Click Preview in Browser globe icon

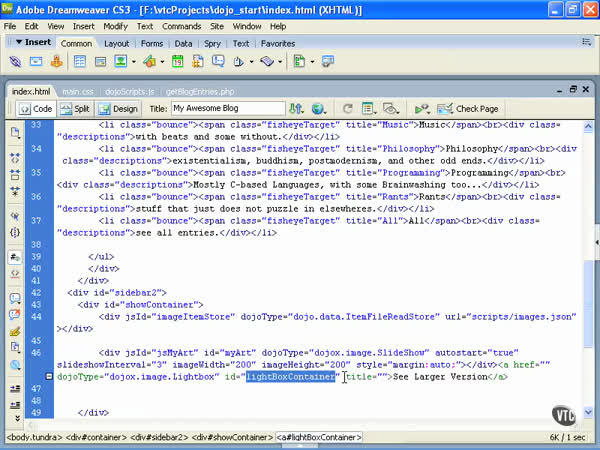pos(319,108)
